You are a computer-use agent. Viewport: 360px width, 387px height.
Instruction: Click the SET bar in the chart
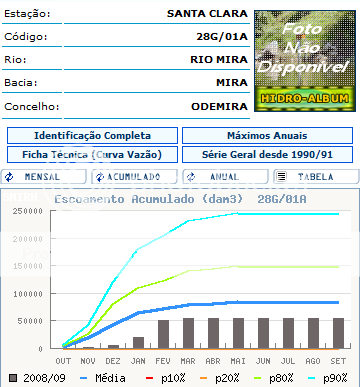click(338, 333)
